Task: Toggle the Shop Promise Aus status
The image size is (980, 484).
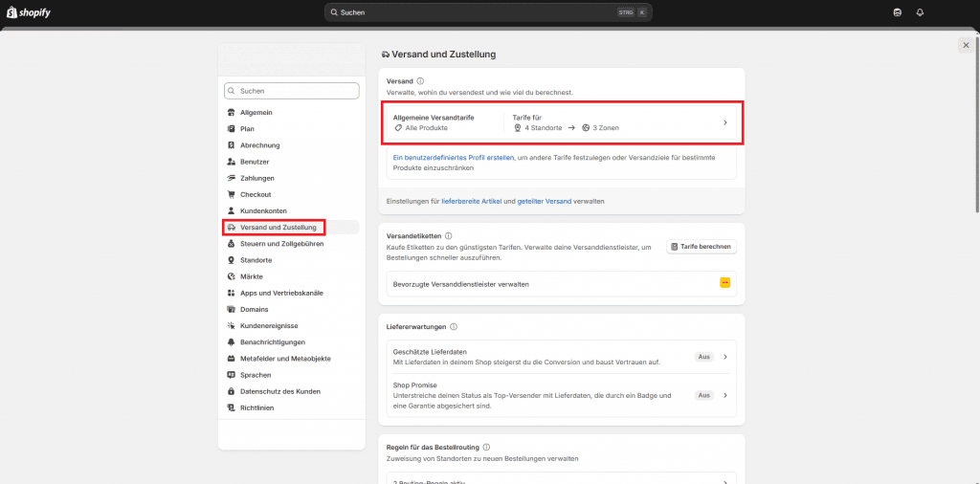Action: [703, 395]
